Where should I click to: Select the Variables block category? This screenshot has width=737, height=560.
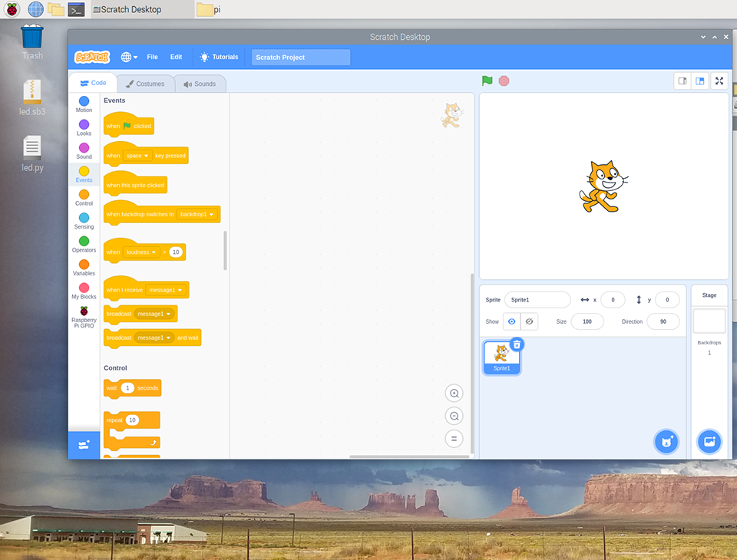(x=84, y=268)
